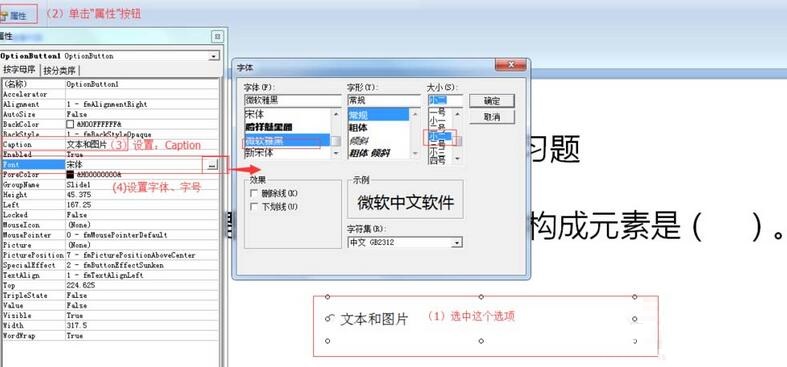Select the TextAlign property row
Viewport: 787px width, 367px height.
(110, 275)
